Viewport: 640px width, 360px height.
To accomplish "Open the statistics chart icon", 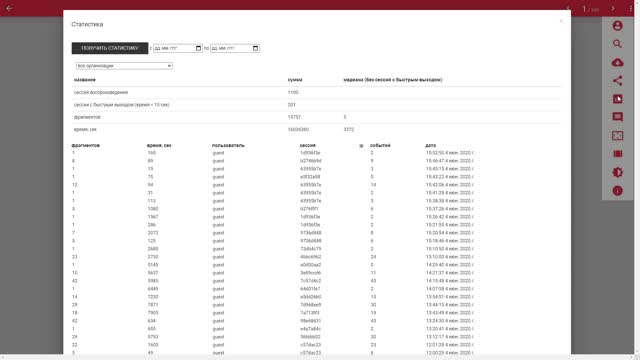I will point(617,99).
